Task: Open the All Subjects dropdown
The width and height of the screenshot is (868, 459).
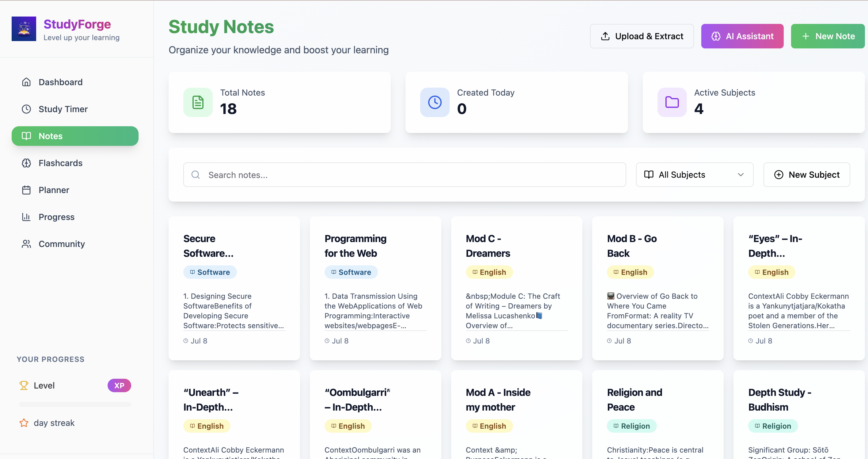Action: point(694,175)
